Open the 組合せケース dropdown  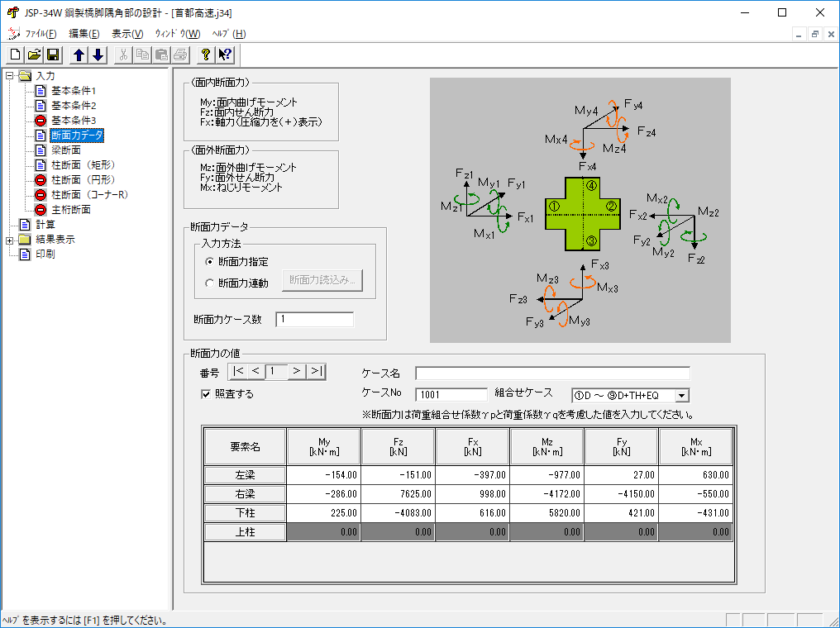point(682,396)
